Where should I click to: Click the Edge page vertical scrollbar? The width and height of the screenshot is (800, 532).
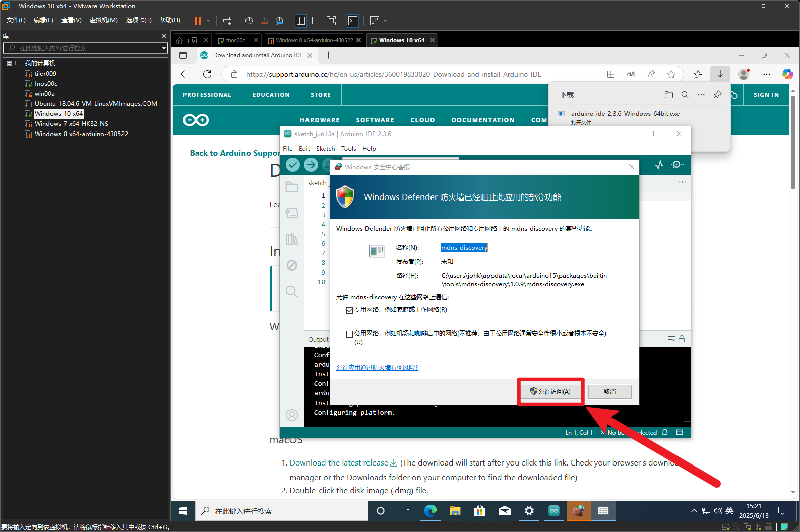793,143
